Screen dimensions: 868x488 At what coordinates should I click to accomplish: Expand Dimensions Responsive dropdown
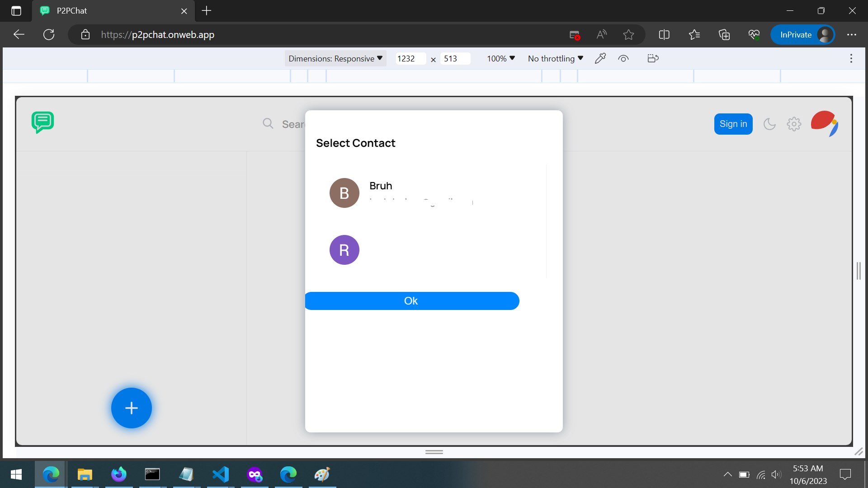[335, 59]
